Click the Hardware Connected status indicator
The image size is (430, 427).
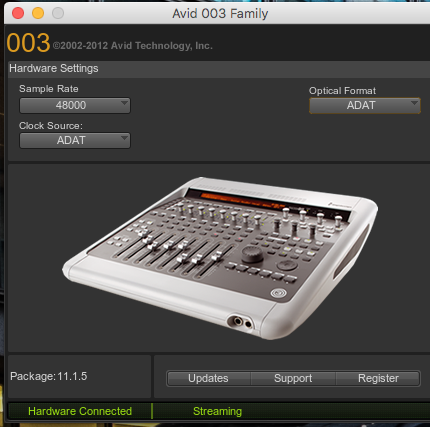[80, 411]
